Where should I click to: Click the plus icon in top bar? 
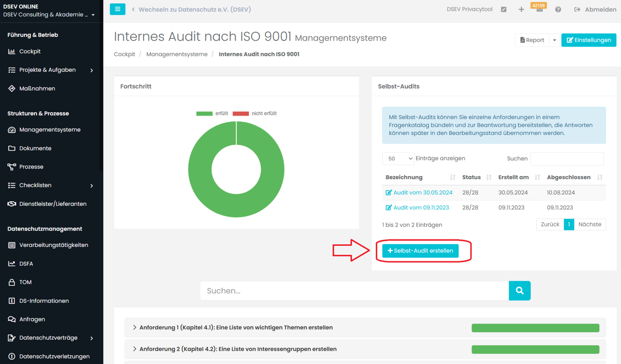[x=521, y=9]
